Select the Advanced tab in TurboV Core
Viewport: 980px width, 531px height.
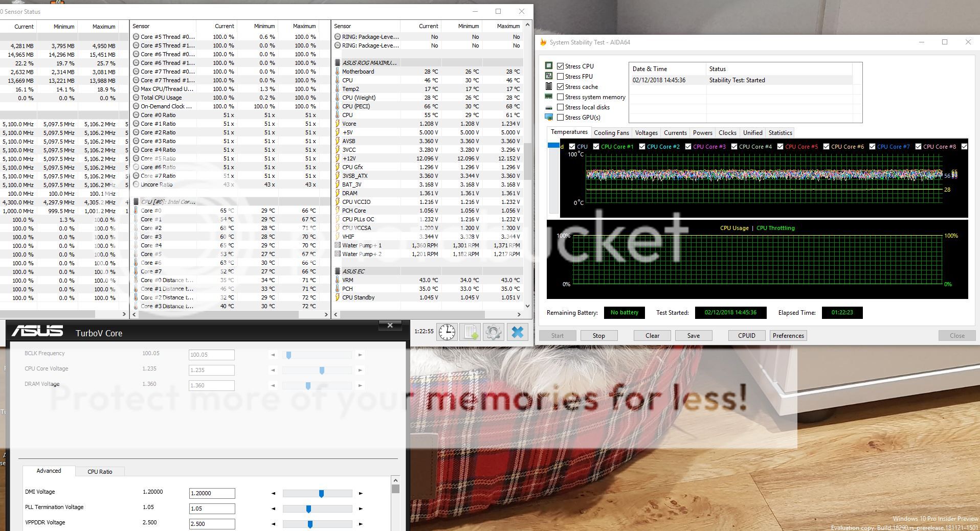49,471
